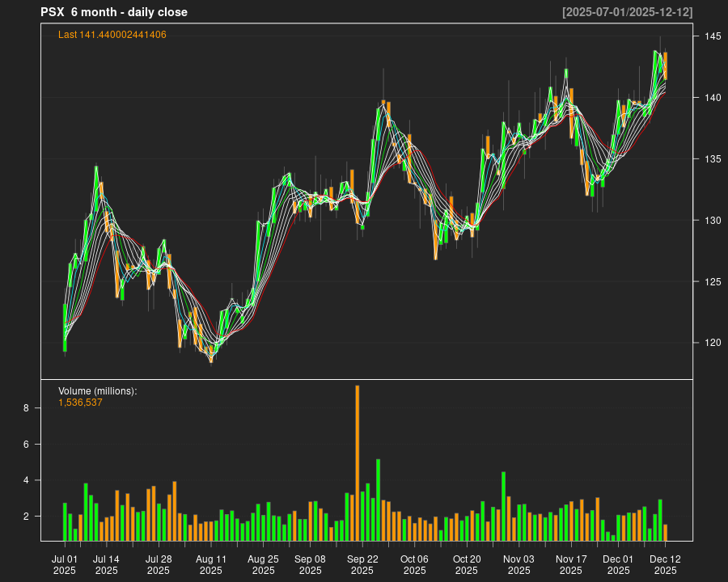Click the 8 tick on volume axis
Image resolution: width=728 pixels, height=582 pixels.
coord(26,409)
